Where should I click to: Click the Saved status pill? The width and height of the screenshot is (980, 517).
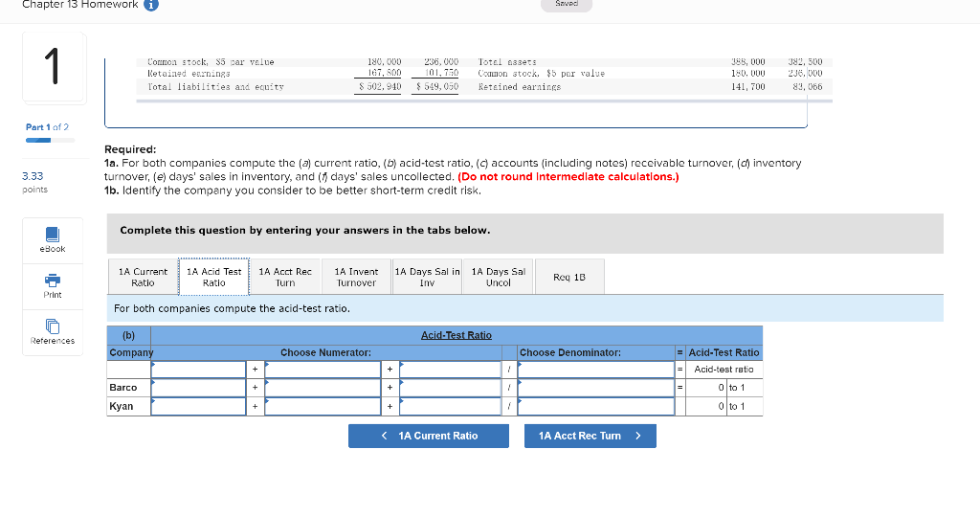[567, 5]
